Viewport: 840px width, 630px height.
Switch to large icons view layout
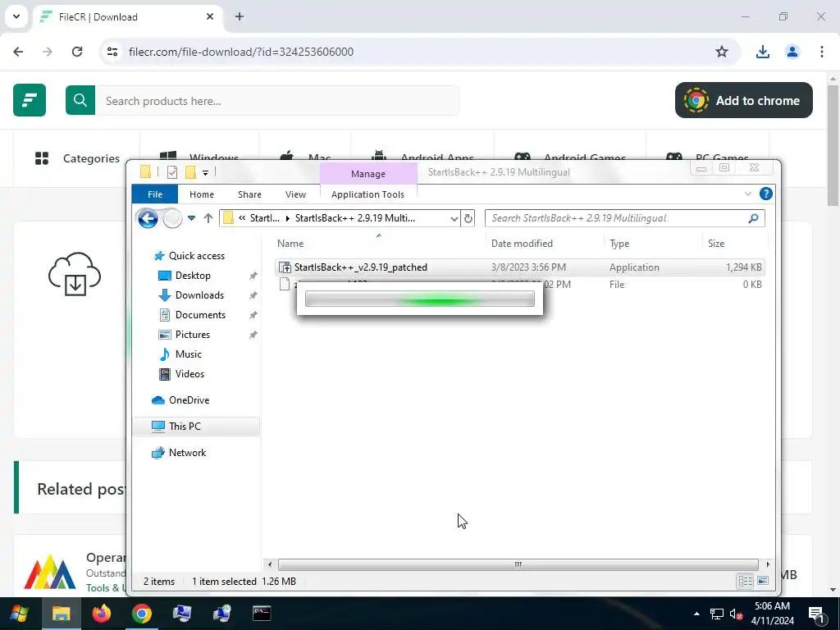pos(763,581)
